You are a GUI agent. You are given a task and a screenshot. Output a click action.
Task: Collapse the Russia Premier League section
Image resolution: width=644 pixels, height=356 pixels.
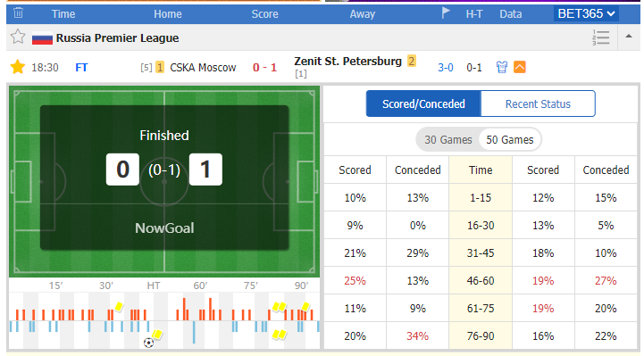coord(629,36)
